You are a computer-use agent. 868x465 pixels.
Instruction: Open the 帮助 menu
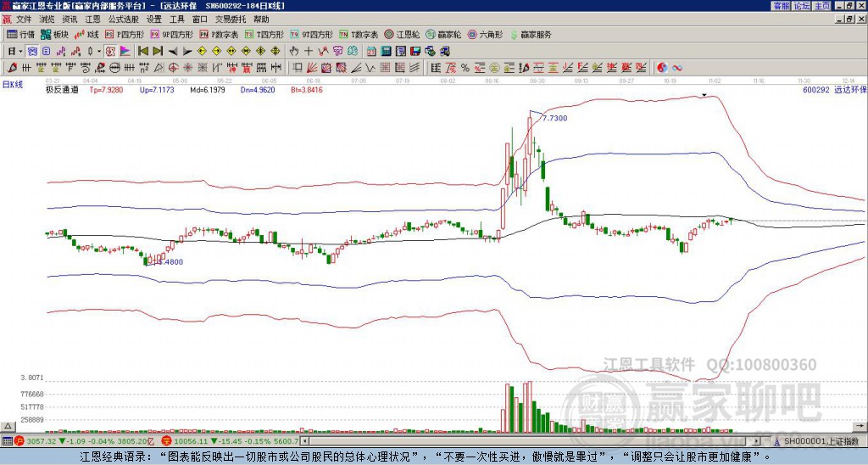point(261,20)
